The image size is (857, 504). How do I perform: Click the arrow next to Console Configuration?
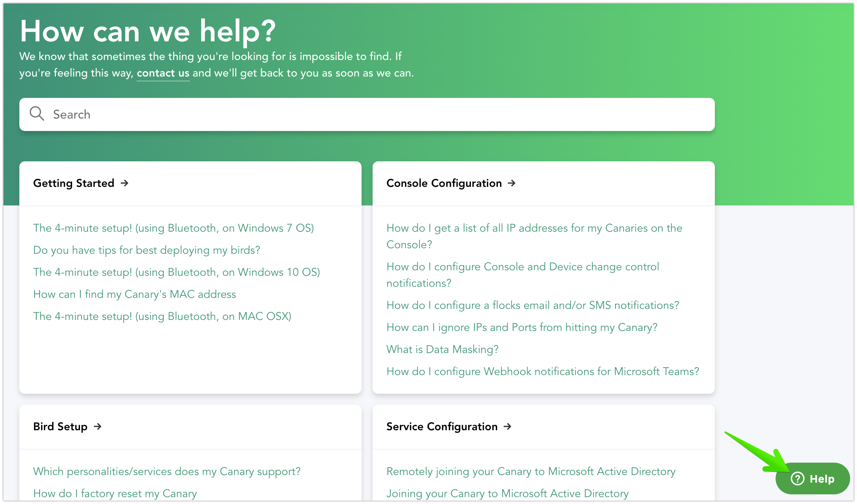tap(512, 183)
